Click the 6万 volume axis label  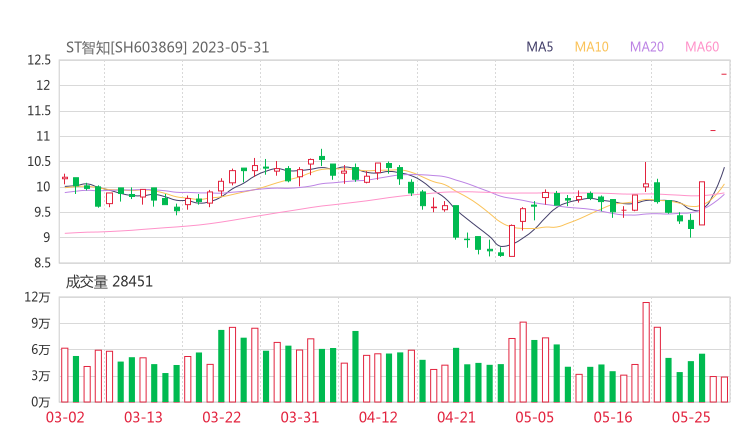41,350
